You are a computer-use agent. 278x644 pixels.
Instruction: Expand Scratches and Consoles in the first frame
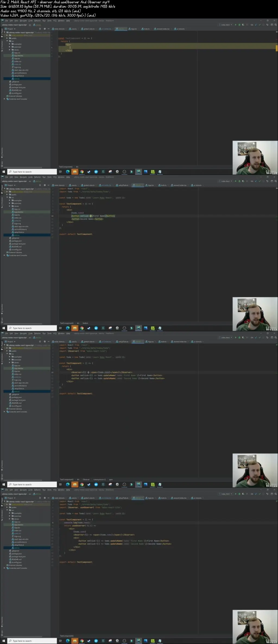(x=4, y=99)
